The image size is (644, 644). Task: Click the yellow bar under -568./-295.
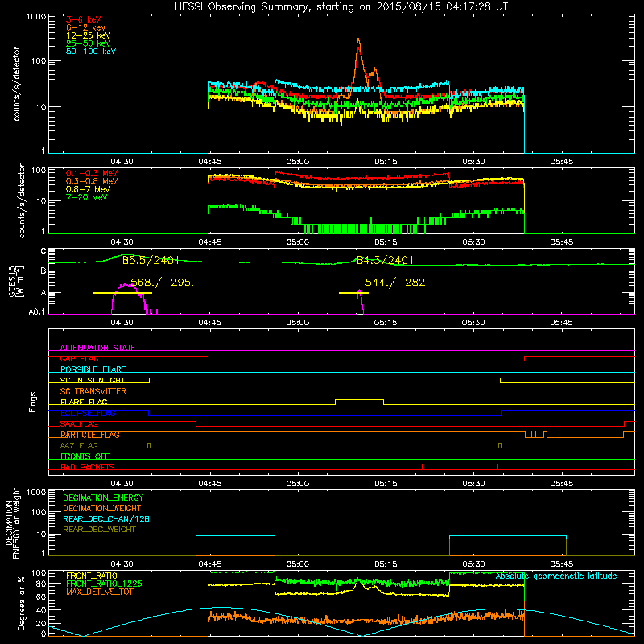pyautogui.click(x=122, y=293)
